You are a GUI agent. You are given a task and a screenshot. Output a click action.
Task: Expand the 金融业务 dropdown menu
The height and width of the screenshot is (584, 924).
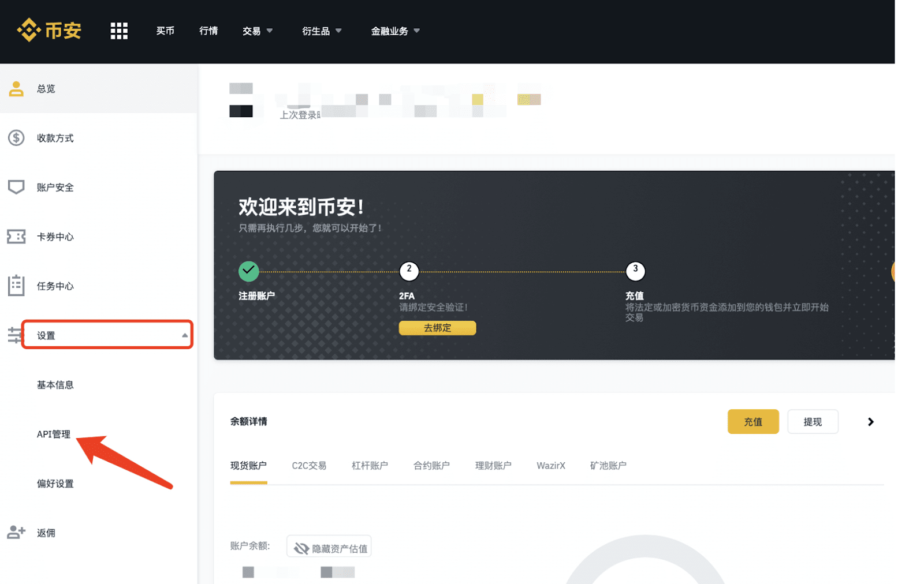(x=395, y=31)
